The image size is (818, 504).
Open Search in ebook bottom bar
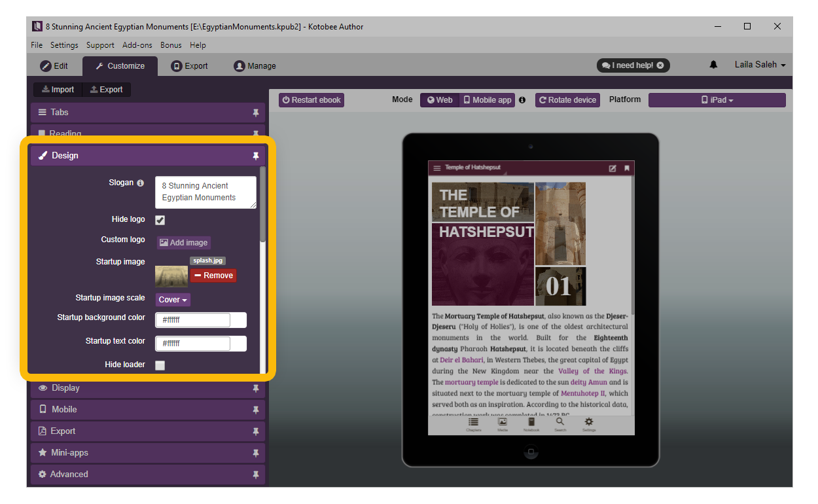[560, 424]
